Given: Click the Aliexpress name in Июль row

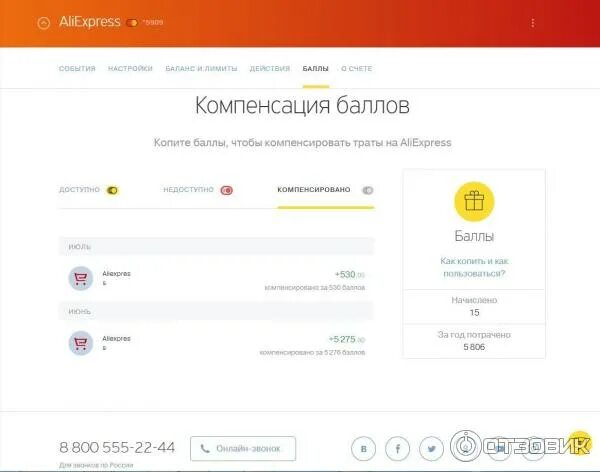Looking at the screenshot, I should 116,278.
